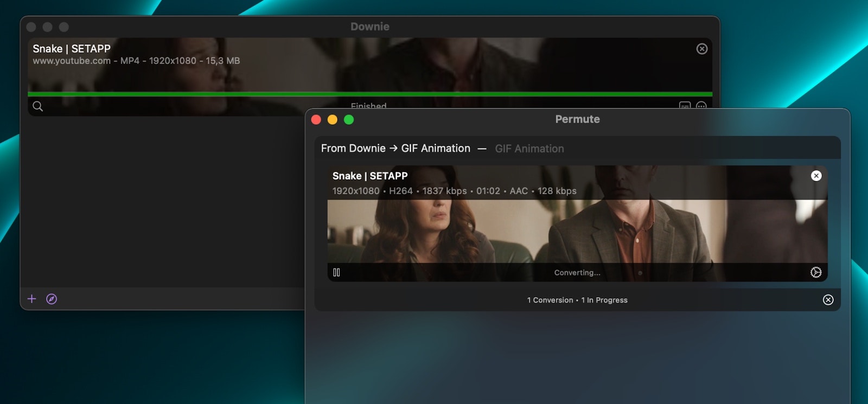Click the Snake | SETAPP title in Downie
This screenshot has width=868, height=404.
click(72, 49)
